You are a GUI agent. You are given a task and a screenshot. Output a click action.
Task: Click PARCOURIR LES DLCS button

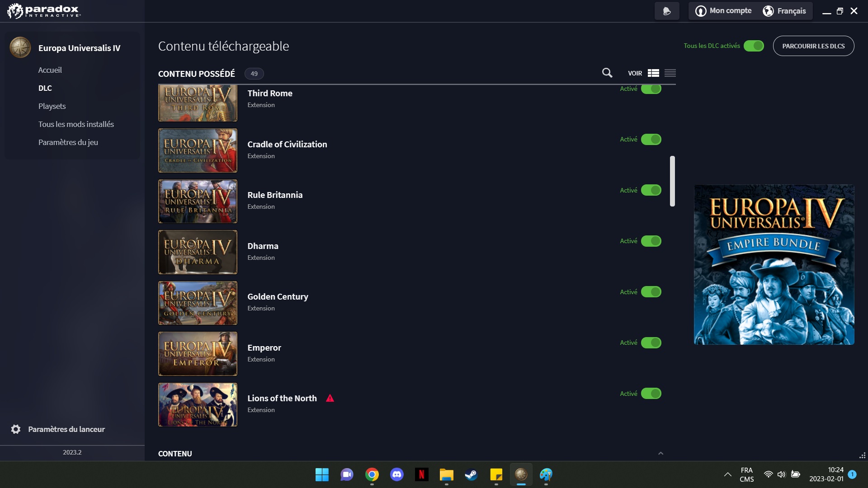[x=813, y=46]
